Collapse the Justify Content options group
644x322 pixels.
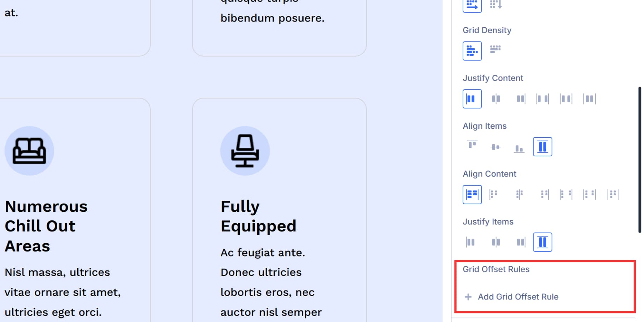point(493,78)
